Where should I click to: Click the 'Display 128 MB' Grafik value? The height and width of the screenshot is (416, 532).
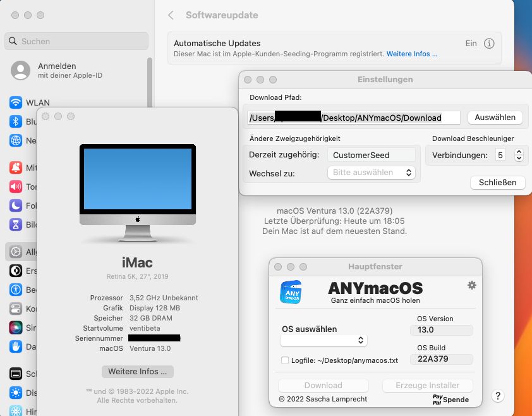[155, 308]
